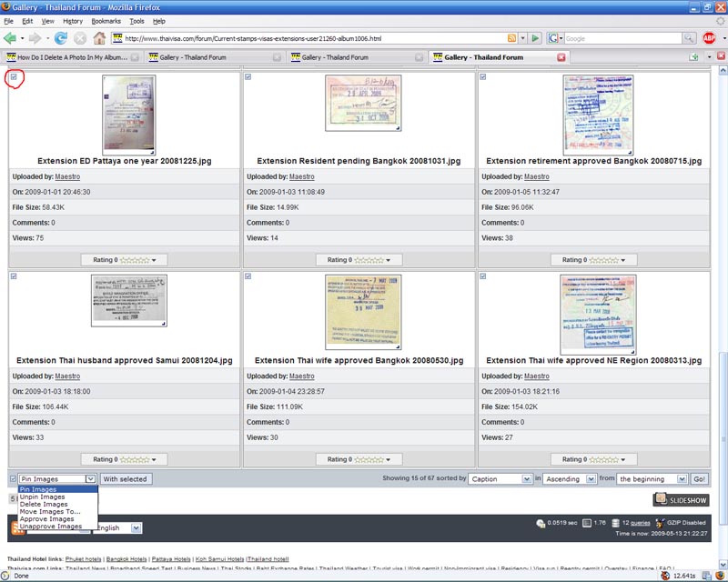Click the green Go arrow beside URL
The width and height of the screenshot is (728, 582).
pyautogui.click(x=535, y=38)
